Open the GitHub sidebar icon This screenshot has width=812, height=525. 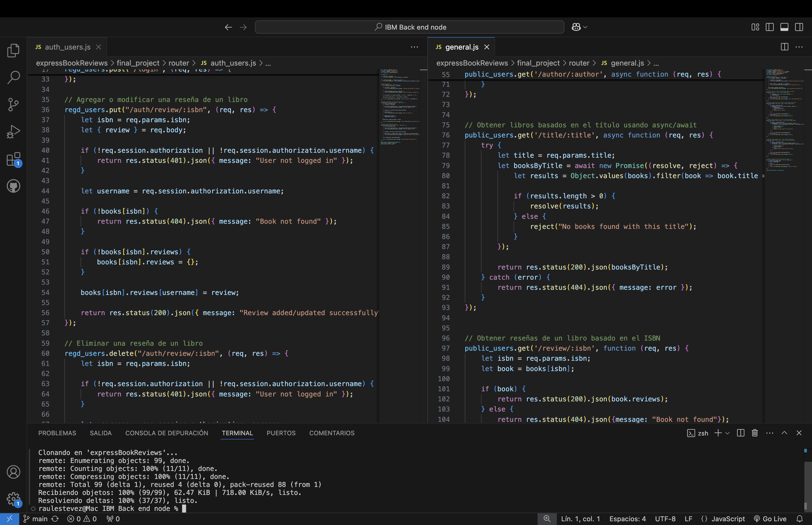click(x=13, y=186)
